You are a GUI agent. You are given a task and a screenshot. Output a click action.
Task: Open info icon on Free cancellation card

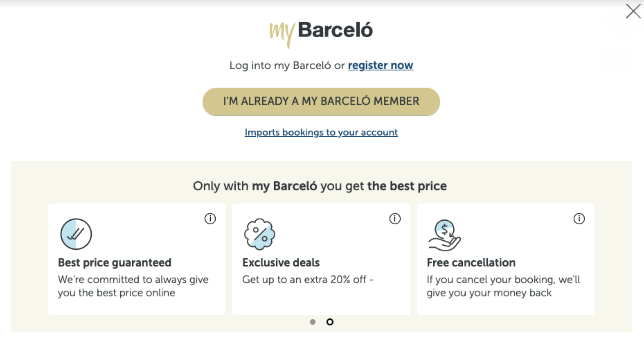[579, 219]
